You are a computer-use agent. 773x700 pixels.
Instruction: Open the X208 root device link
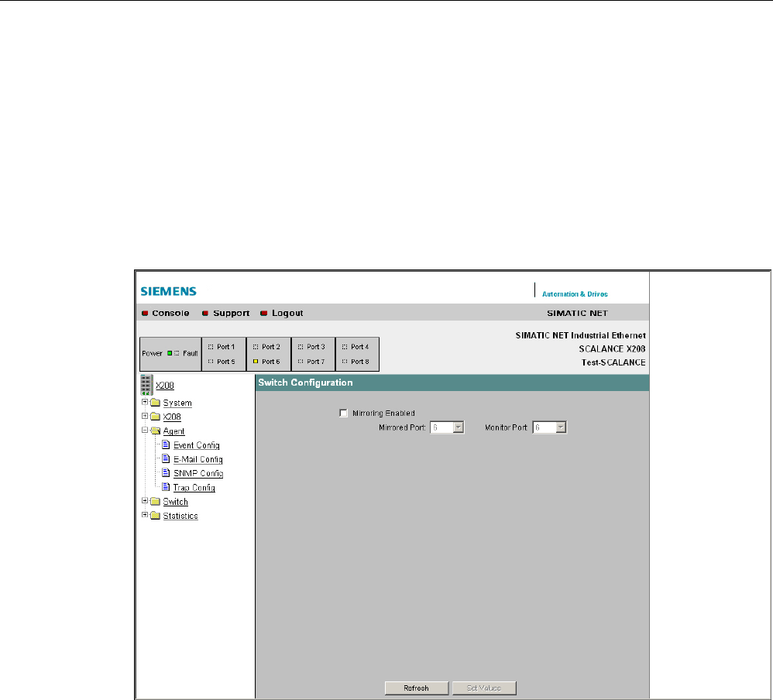tap(165, 386)
